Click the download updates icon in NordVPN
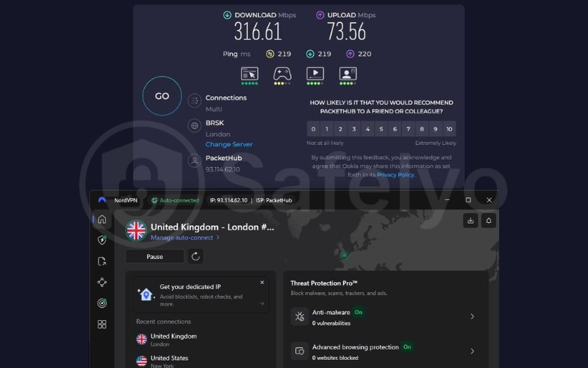This screenshot has height=368, width=588. (470, 220)
